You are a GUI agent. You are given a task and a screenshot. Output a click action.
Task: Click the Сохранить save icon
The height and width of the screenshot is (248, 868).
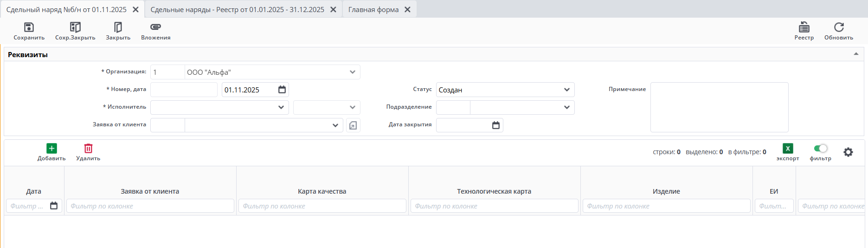coord(29,27)
